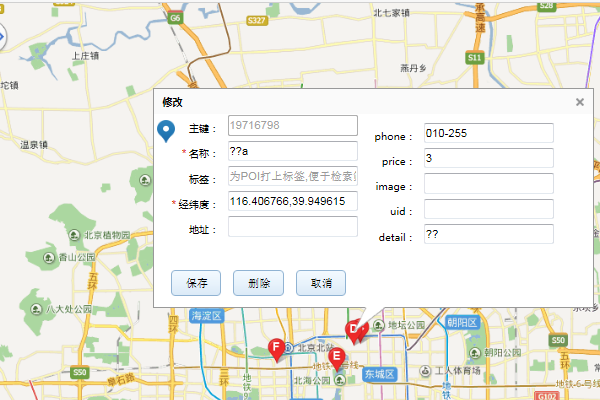Click the 东城区 district label
Viewport: 600px width, 400px height.
coord(379,374)
